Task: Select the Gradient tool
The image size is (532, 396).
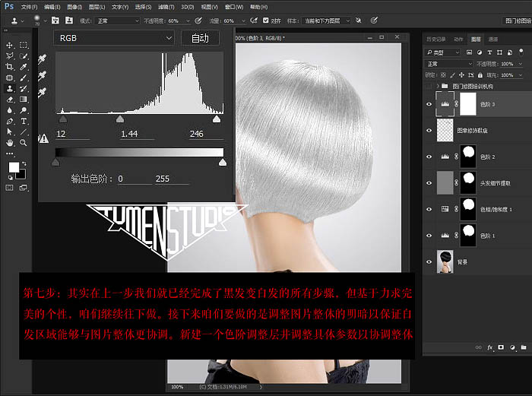Action: pos(24,100)
